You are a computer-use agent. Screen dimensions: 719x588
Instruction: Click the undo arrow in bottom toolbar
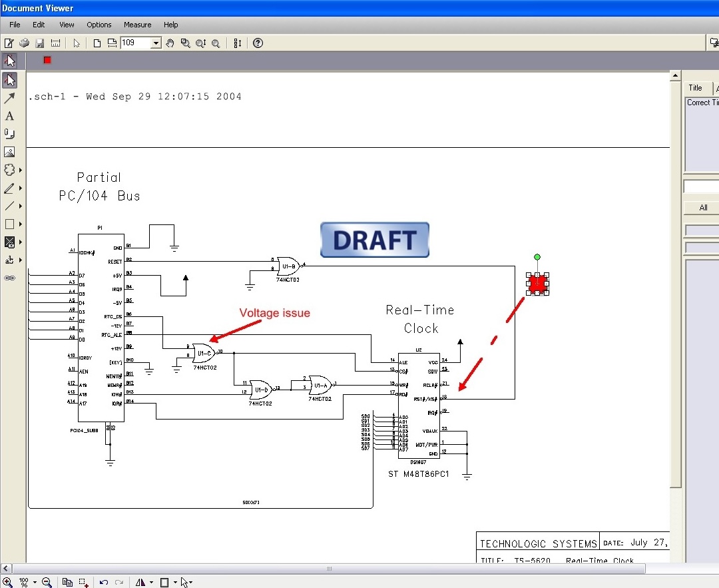(104, 582)
